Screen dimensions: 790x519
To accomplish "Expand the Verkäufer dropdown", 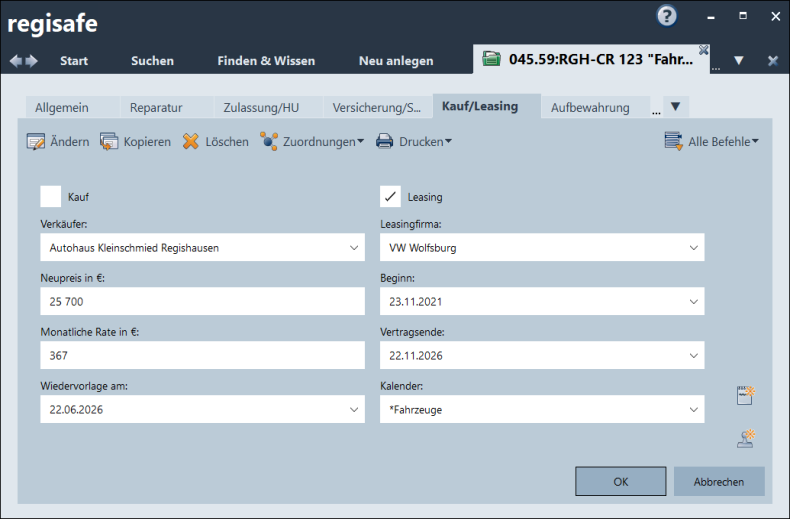I will (x=355, y=247).
